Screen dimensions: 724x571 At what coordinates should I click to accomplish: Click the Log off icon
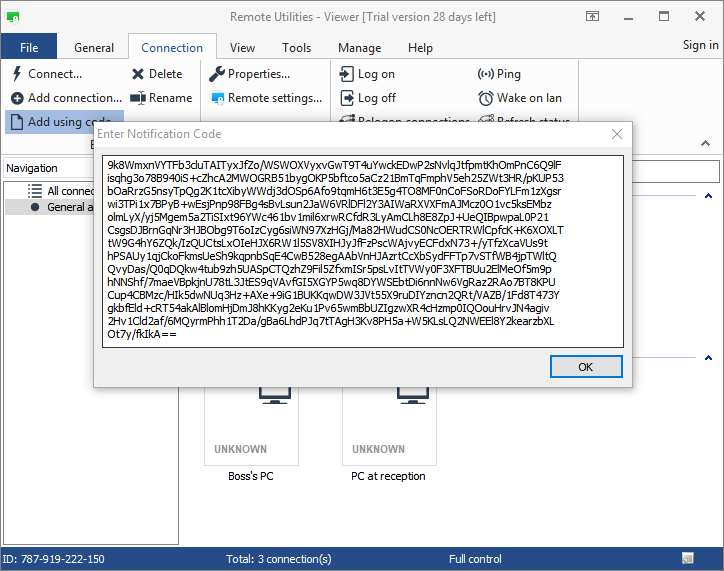point(346,98)
